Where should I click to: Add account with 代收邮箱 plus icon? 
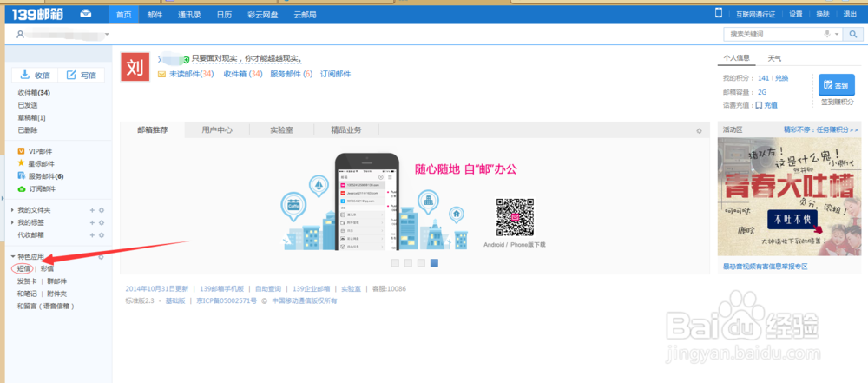click(93, 235)
